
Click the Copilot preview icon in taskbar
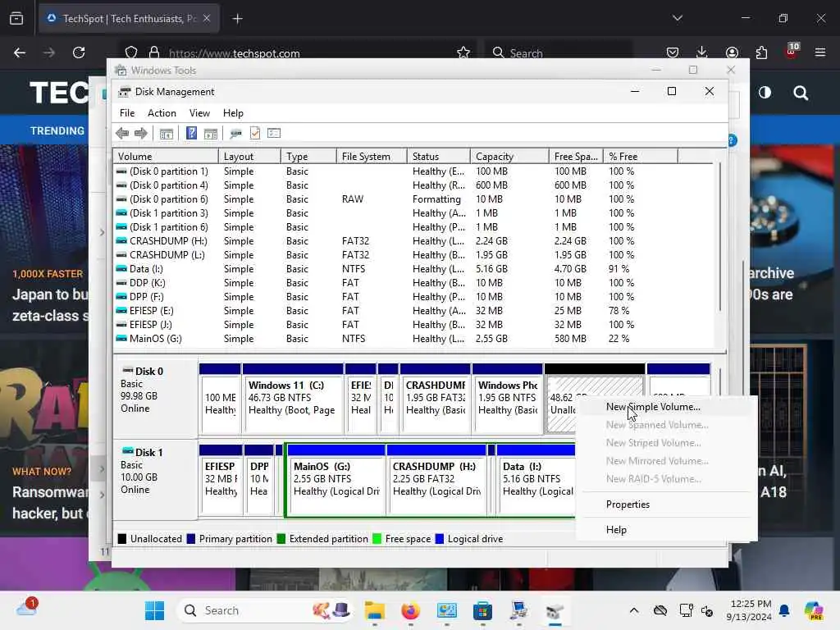(x=814, y=610)
